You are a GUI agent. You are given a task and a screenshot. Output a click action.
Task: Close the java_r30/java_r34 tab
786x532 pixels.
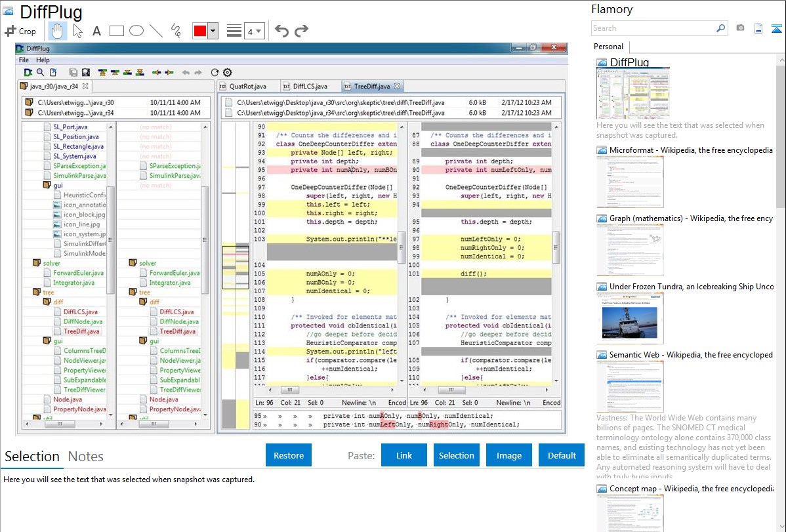[x=85, y=86]
